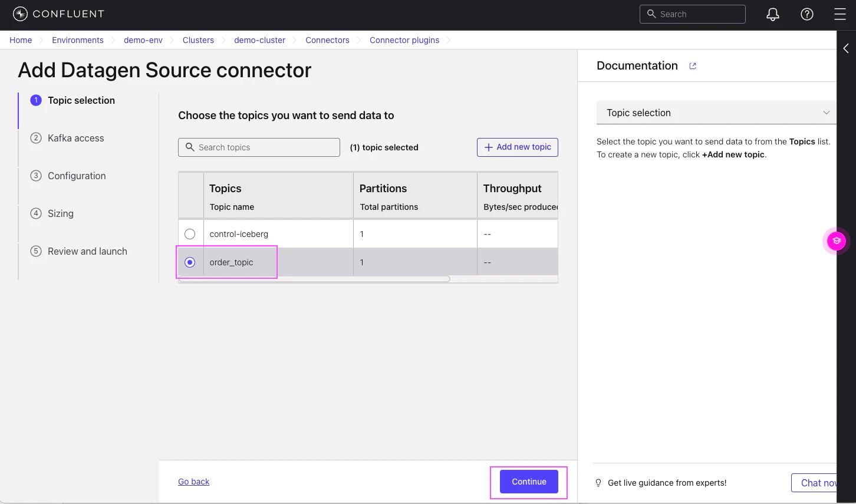Open demo-cluster breadcrumb link
Screen dimensions: 856x504
pyautogui.click(x=259, y=40)
